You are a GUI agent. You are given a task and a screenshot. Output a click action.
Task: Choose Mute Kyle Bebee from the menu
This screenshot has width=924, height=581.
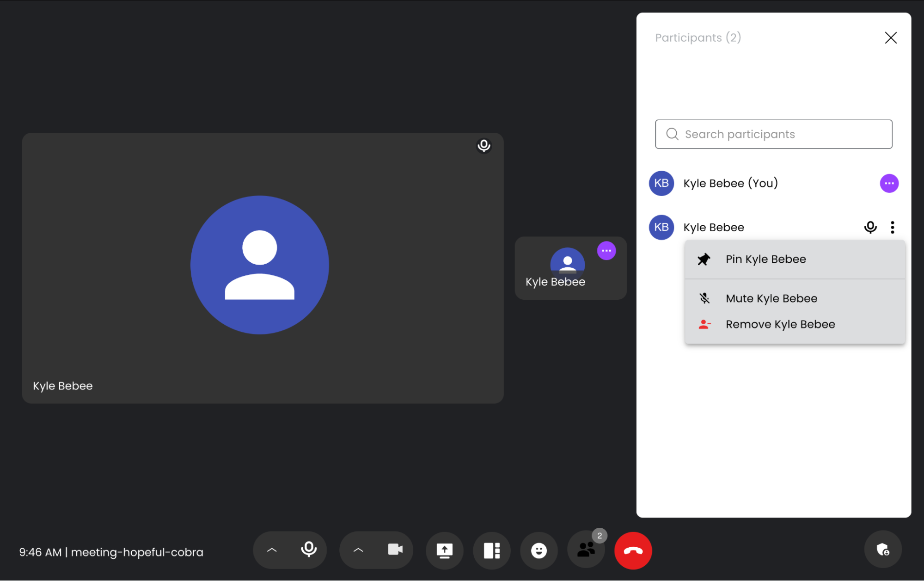click(x=795, y=298)
